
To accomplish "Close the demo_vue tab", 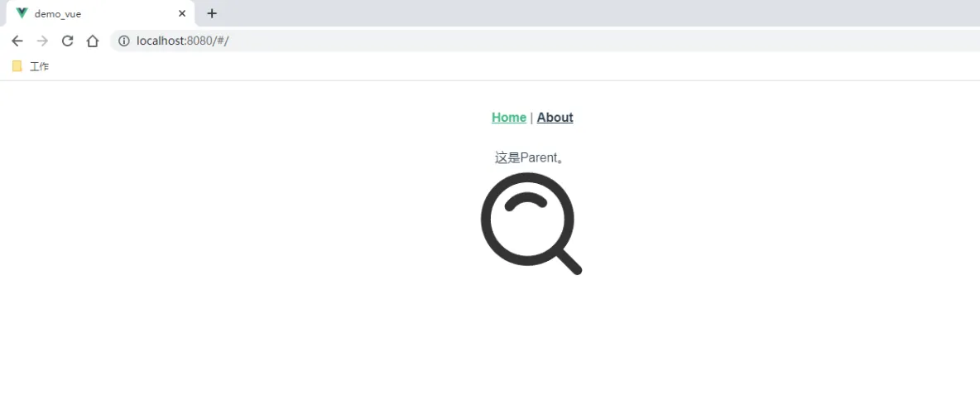I will pyautogui.click(x=182, y=13).
